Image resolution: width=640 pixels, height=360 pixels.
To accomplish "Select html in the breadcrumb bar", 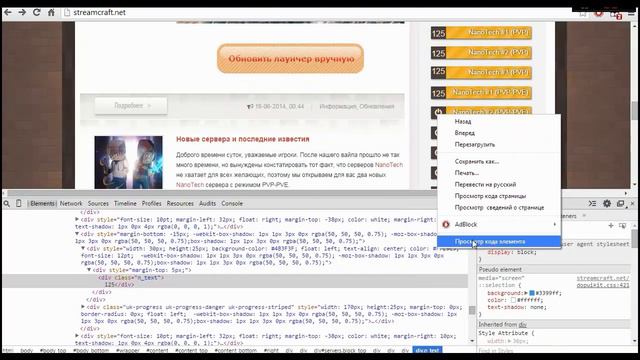I will coord(8,350).
